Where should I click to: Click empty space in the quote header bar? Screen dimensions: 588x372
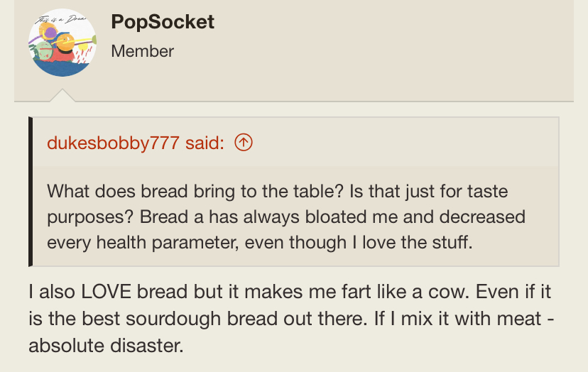[x=405, y=143]
